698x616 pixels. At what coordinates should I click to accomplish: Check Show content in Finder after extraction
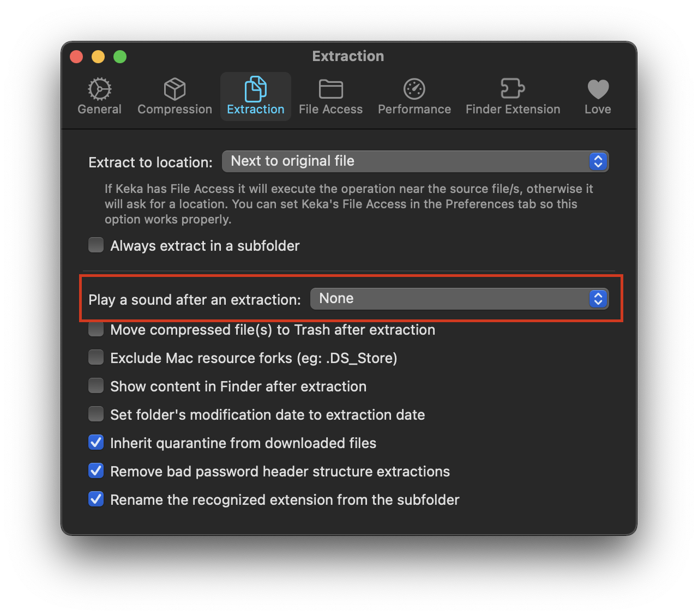coord(95,385)
